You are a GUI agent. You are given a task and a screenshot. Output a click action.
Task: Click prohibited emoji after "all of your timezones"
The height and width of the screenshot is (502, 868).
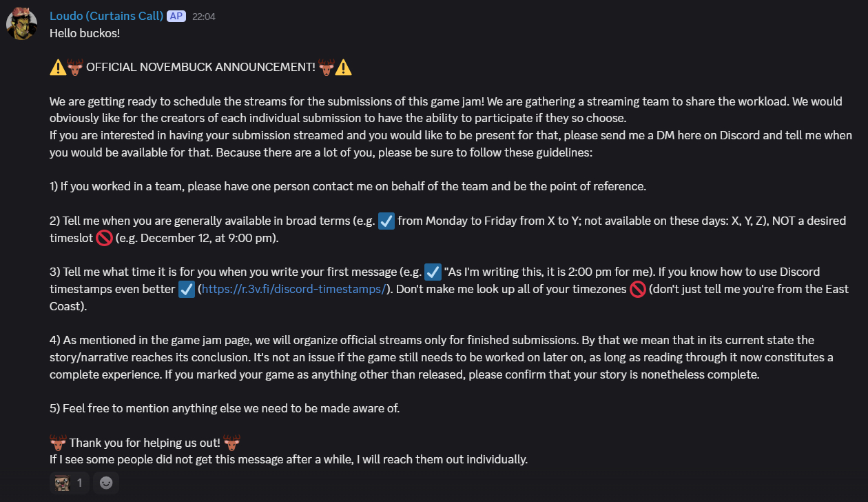638,289
